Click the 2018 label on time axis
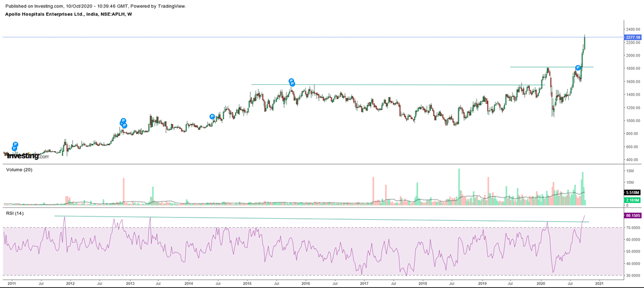 pyautogui.click(x=423, y=283)
